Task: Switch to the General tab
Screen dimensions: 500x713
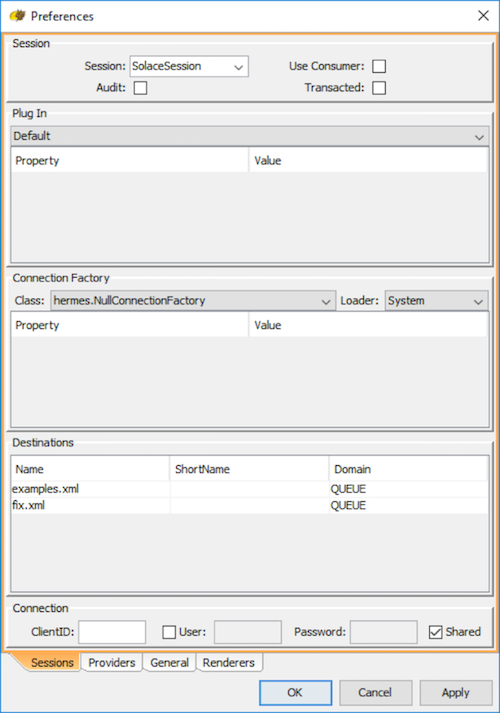Action: [170, 663]
